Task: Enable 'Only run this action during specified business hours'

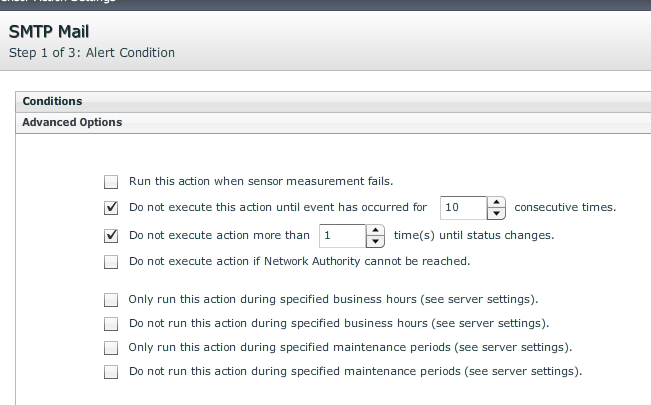Action: (111, 299)
